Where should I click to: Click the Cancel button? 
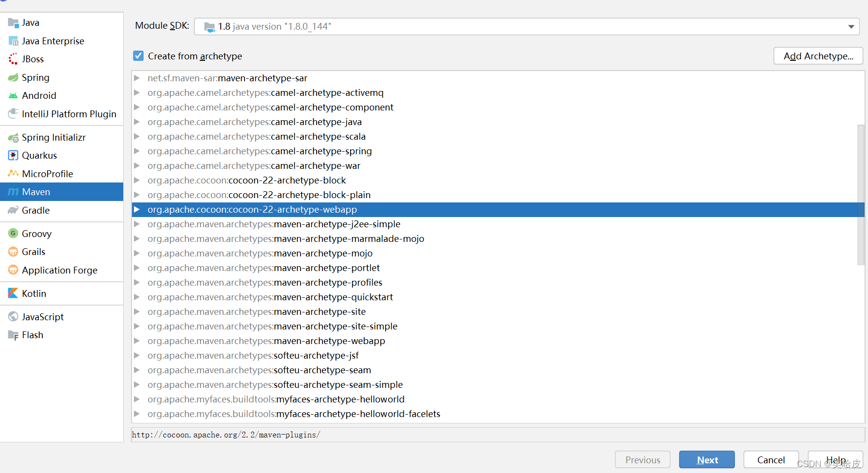click(771, 460)
